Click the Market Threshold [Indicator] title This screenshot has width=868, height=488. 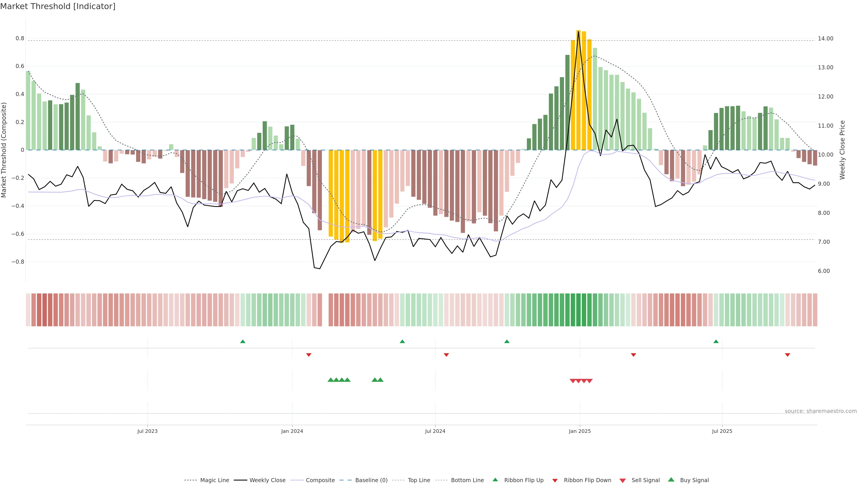pyautogui.click(x=58, y=6)
